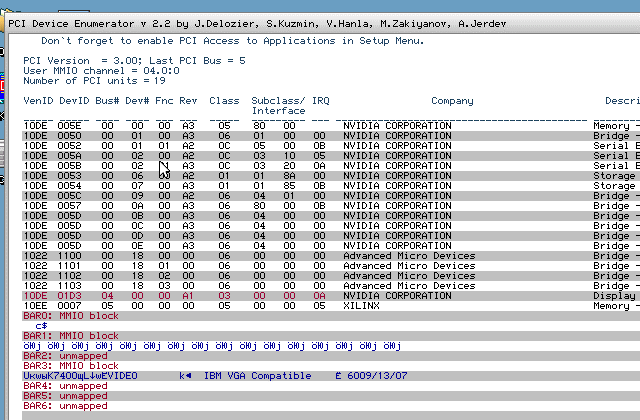This screenshot has width=640, height=420.
Task: Click the AMD row with DevID 1103
Action: coord(320,286)
